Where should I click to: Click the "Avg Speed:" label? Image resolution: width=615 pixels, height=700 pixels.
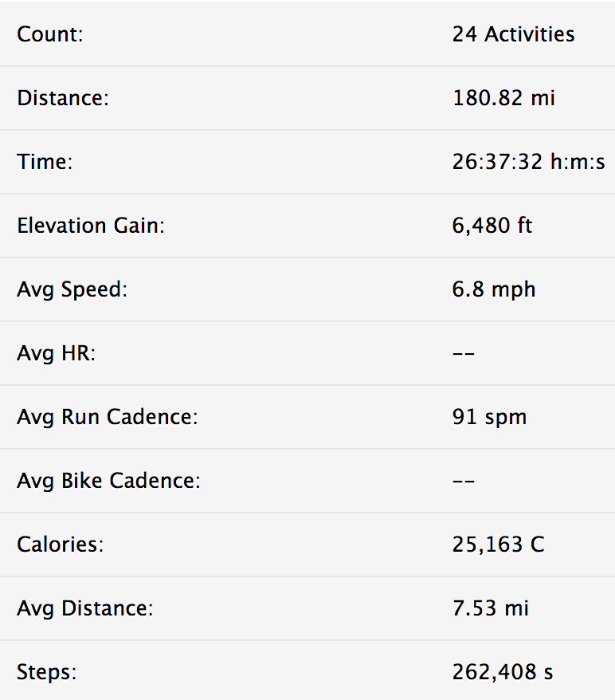coord(72,289)
